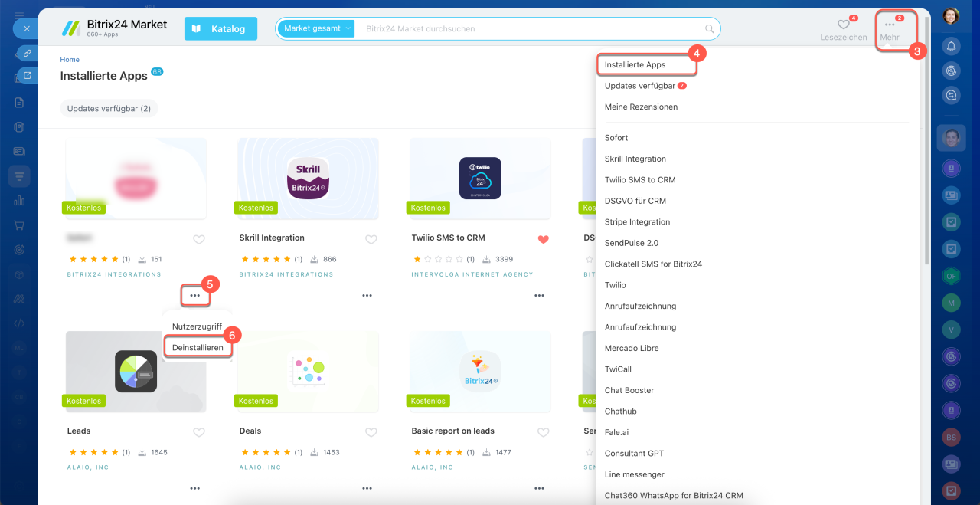980x505 pixels.
Task: Follow the Home breadcrumb link
Action: [x=70, y=59]
